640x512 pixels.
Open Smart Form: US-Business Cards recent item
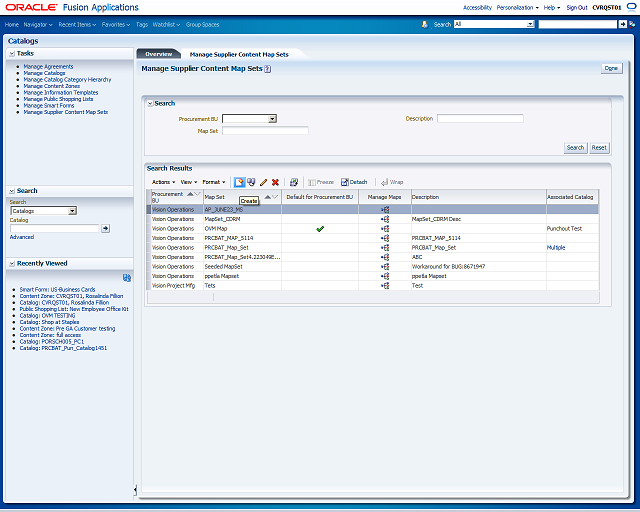coord(58,289)
